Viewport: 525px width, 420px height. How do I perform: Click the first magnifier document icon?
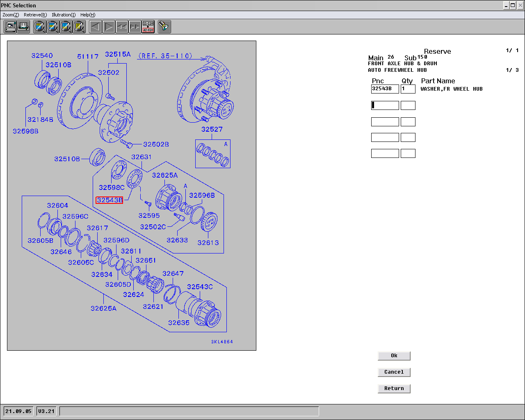click(x=40, y=27)
